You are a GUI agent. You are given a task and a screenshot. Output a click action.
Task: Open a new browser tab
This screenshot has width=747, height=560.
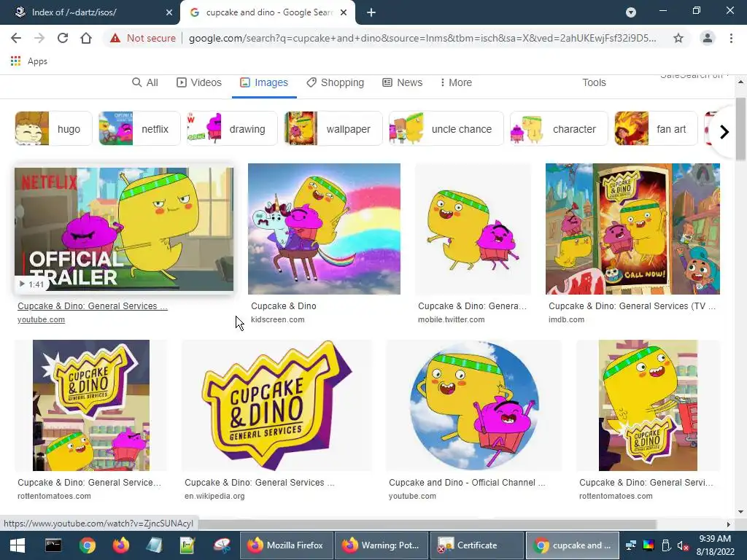371,12
